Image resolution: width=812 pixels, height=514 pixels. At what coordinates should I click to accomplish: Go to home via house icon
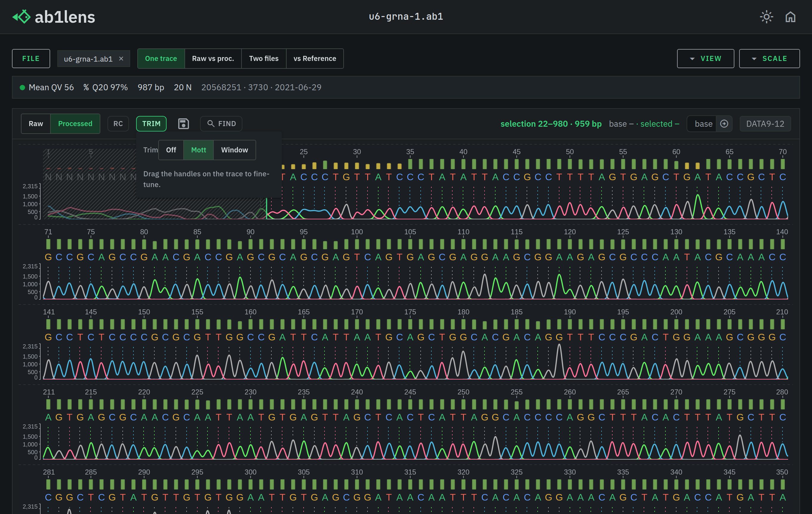pyautogui.click(x=791, y=17)
